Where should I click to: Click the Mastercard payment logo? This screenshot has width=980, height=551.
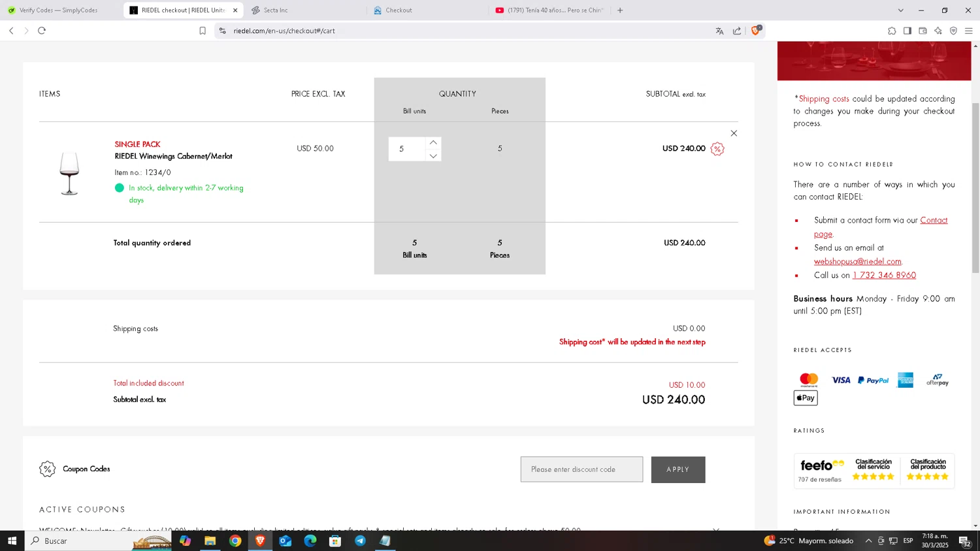click(x=809, y=379)
